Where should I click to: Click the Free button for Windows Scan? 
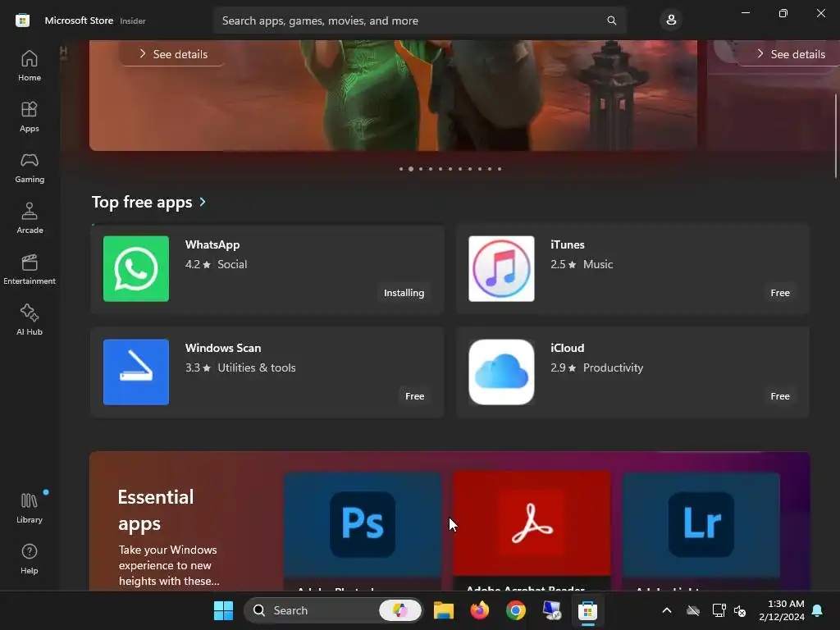(414, 396)
